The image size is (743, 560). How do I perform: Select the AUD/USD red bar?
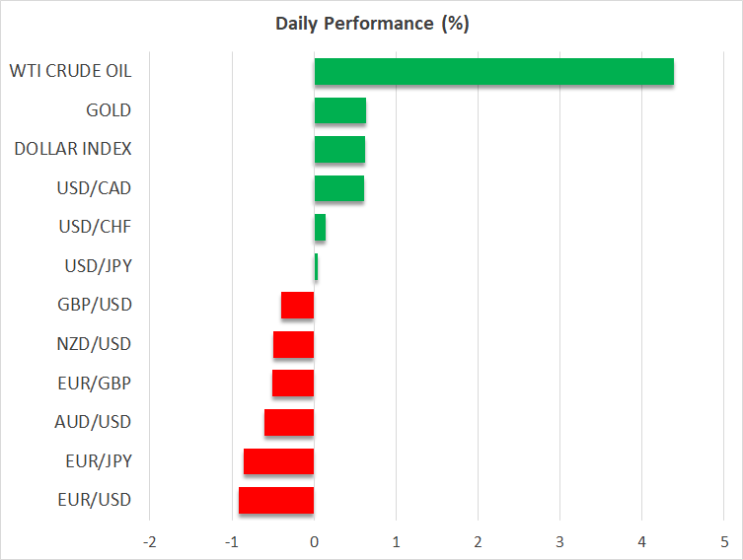[289, 422]
